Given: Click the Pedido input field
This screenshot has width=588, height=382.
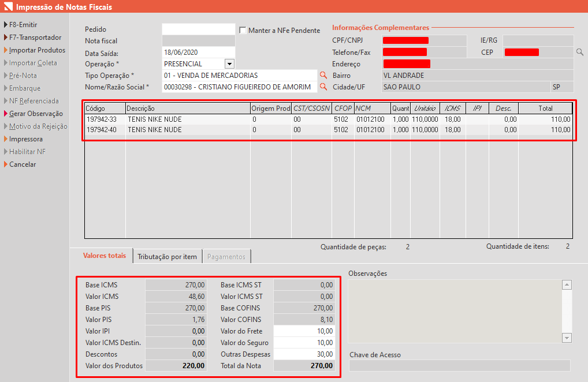Looking at the screenshot, I should tap(198, 29).
